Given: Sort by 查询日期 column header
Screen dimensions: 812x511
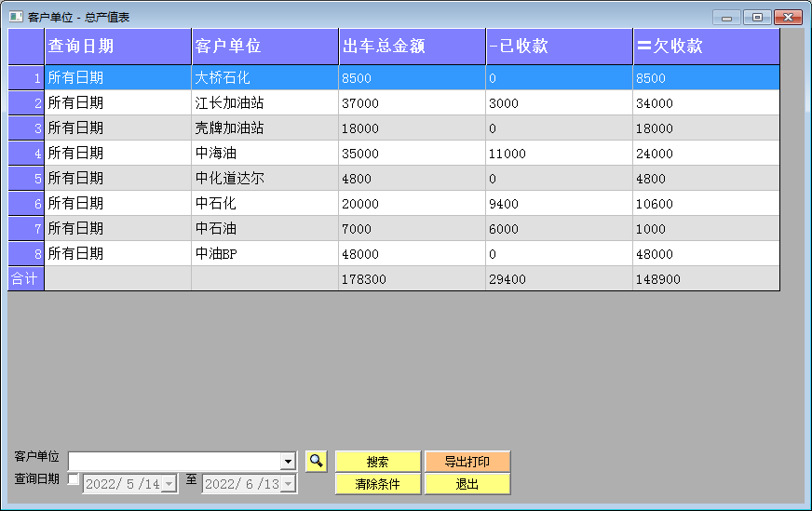Looking at the screenshot, I should 118,47.
